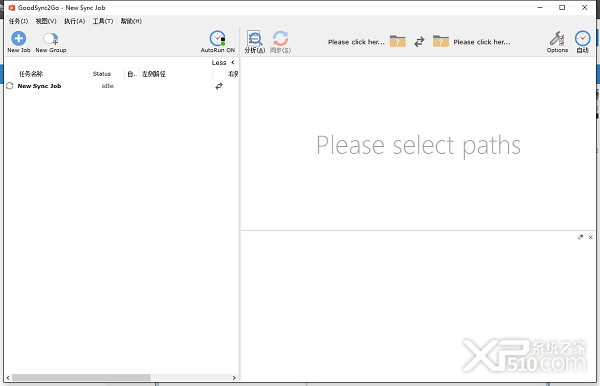600x386 pixels.
Task: Open 任务(J) menu
Action: [x=18, y=21]
